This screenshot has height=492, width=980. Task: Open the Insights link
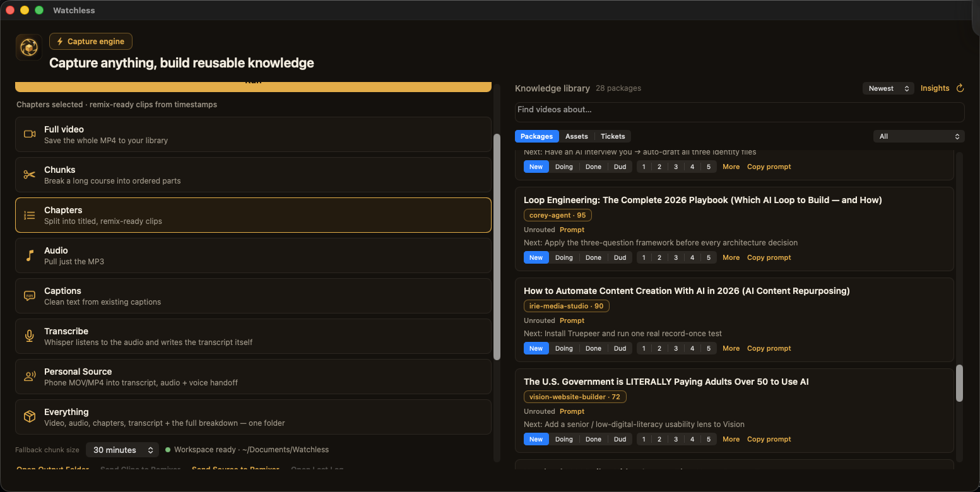point(935,88)
